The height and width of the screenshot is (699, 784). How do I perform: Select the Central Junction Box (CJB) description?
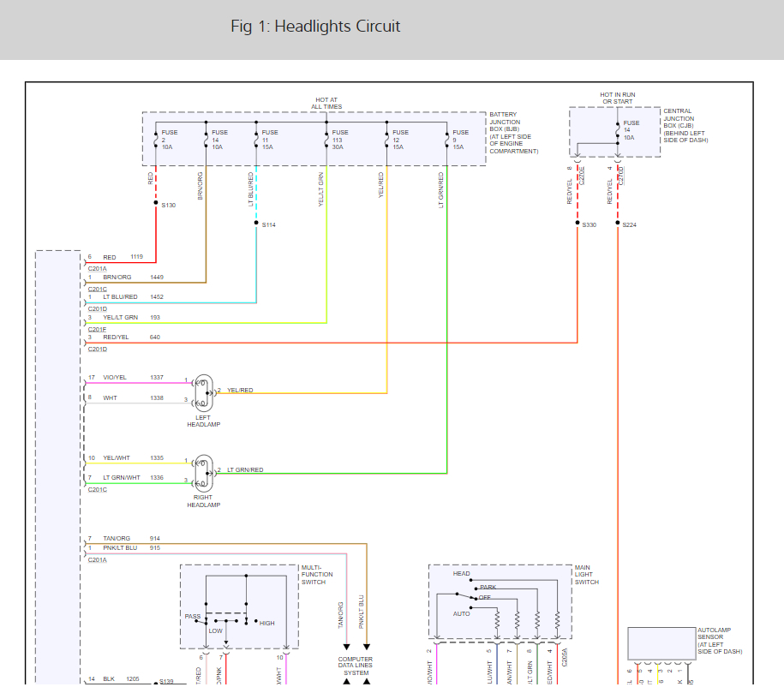tap(685, 126)
